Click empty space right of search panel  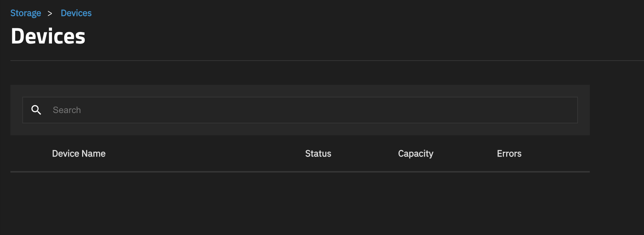[x=617, y=110]
